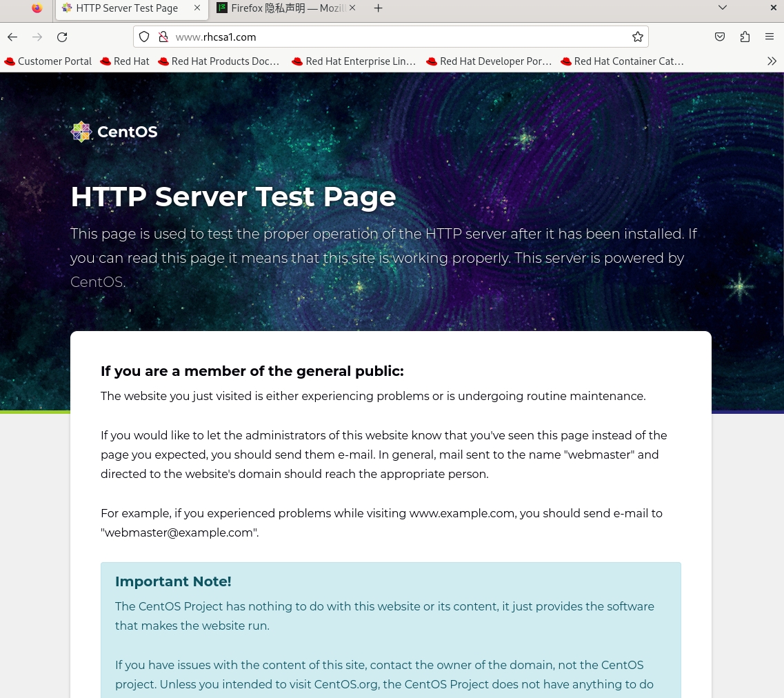Expand the list all tabs dropdown arrow
The height and width of the screenshot is (698, 784).
tap(723, 8)
